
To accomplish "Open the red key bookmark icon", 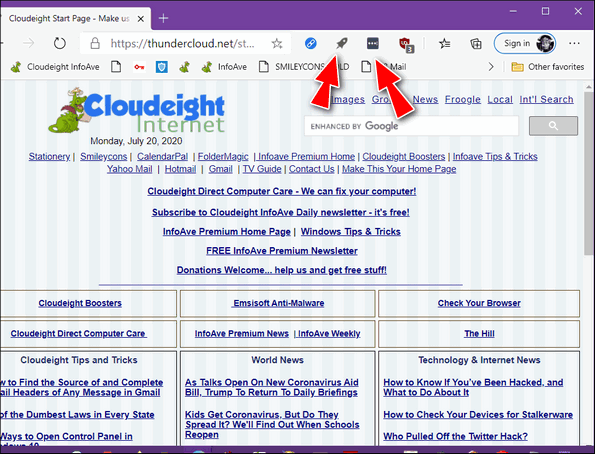I will tap(139, 67).
